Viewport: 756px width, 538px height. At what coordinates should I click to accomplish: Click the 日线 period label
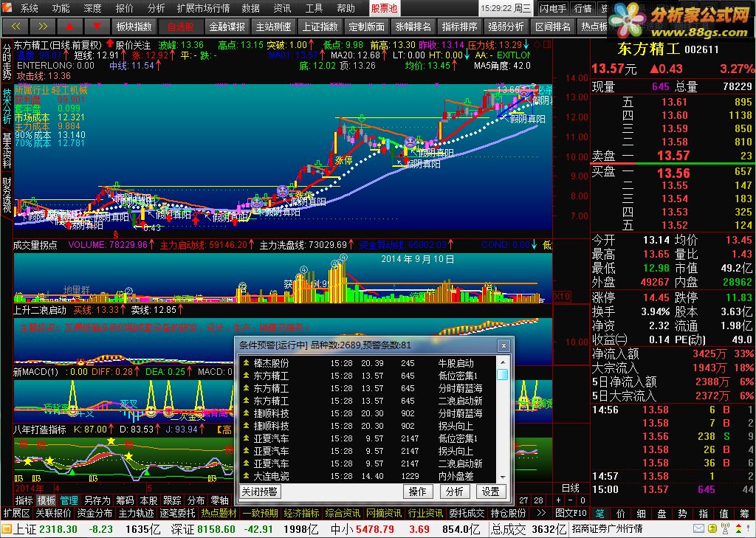pyautogui.click(x=571, y=488)
